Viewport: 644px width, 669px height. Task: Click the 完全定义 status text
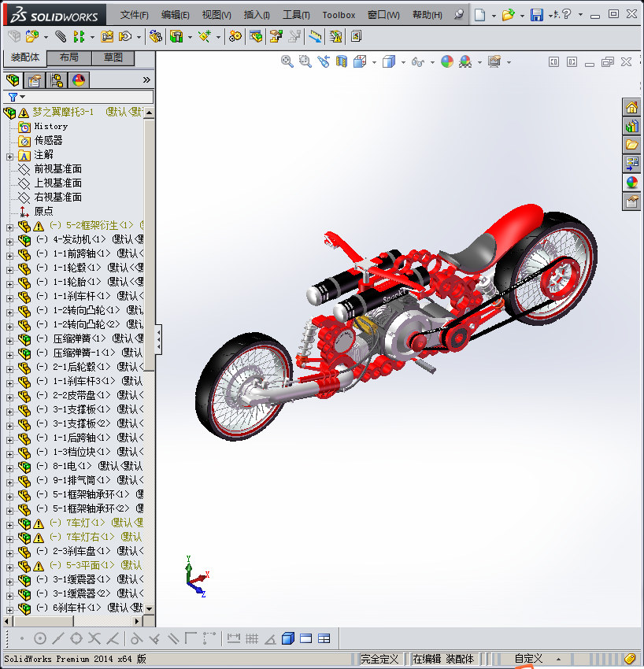coord(379,659)
